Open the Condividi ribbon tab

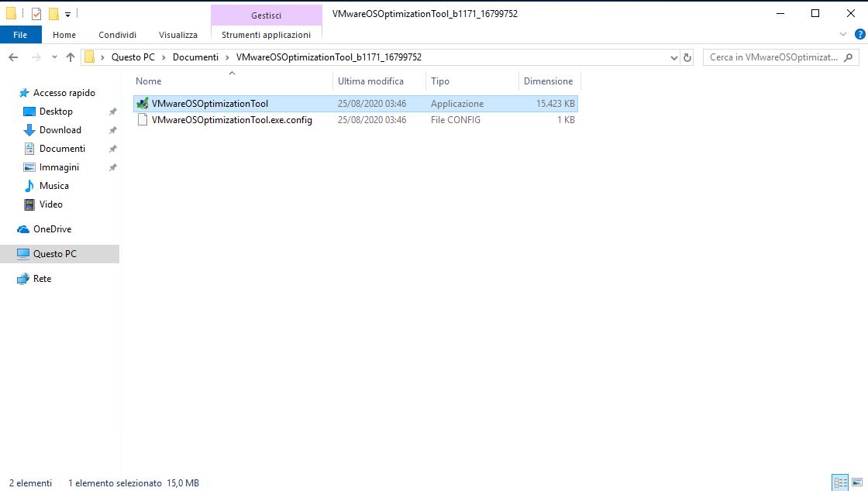(117, 35)
